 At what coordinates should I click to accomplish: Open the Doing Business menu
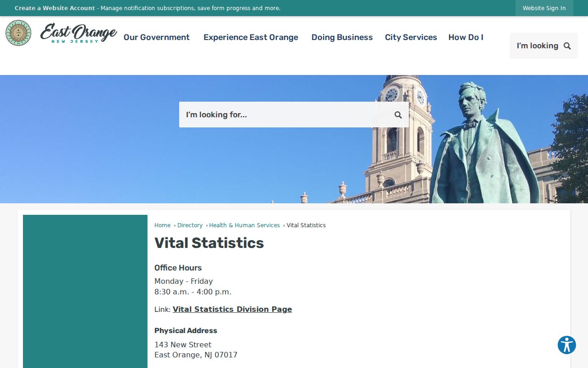pyautogui.click(x=342, y=37)
